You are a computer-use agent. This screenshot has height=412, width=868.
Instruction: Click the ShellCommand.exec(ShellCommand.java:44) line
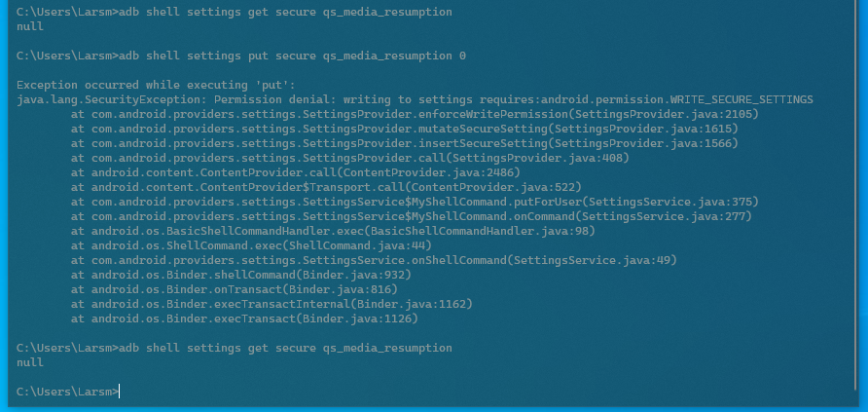point(251,245)
